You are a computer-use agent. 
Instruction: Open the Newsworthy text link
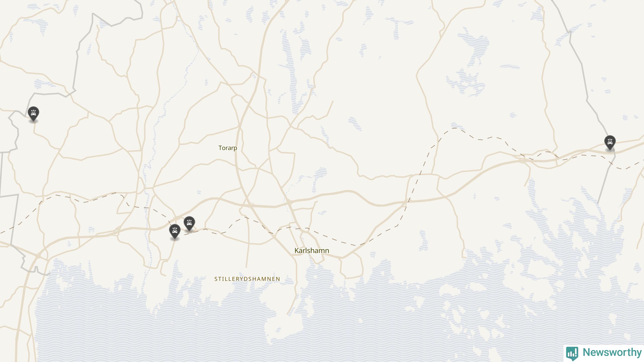tap(612, 352)
